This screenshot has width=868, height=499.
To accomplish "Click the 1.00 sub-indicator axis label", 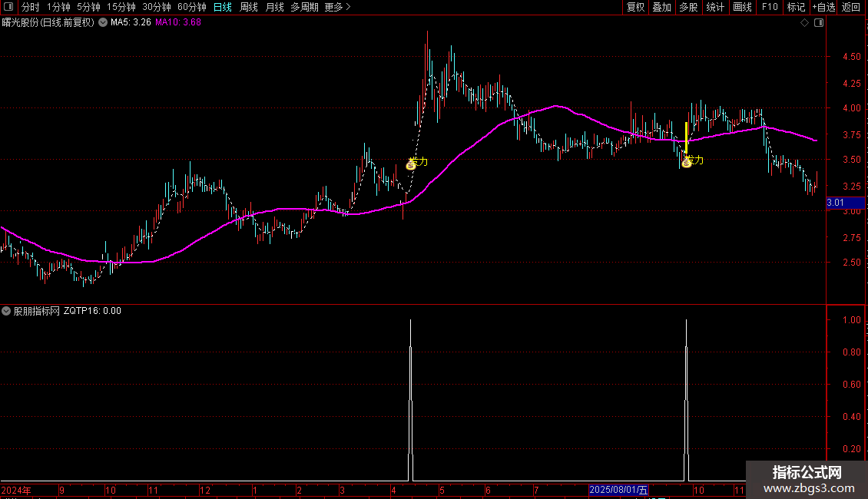I will point(851,320).
